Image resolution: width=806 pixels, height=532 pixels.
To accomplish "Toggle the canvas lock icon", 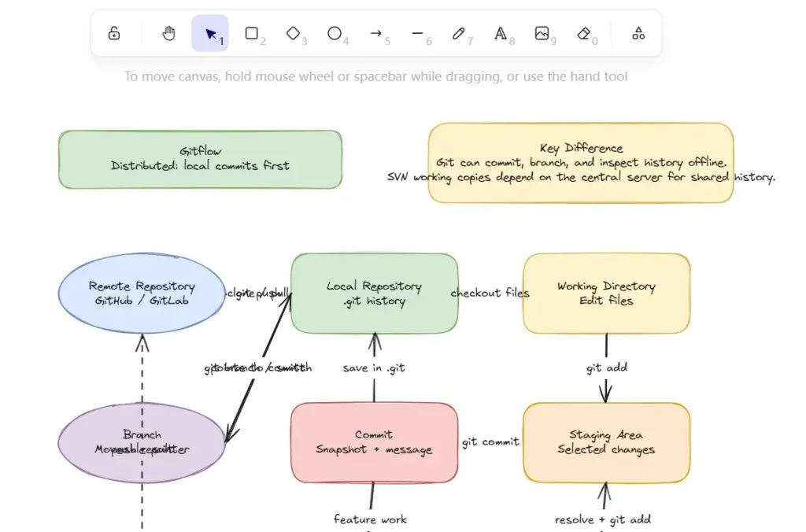I will point(114,34).
